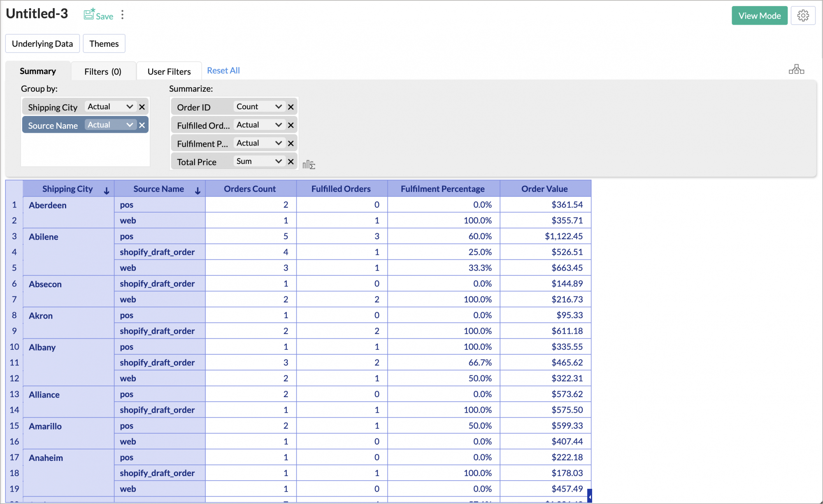
Task: Click the Reset All link
Action: click(223, 70)
